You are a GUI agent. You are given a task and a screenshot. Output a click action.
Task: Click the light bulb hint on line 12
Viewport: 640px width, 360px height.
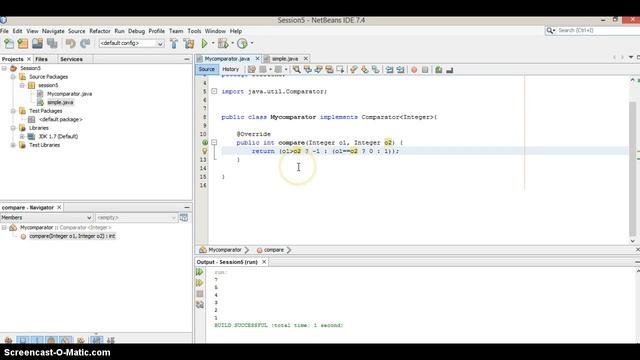pyautogui.click(x=205, y=151)
